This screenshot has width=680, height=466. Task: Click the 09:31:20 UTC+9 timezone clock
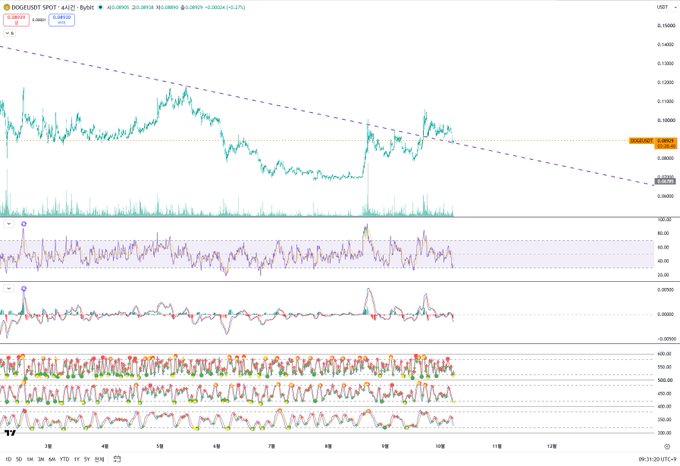tap(657, 459)
